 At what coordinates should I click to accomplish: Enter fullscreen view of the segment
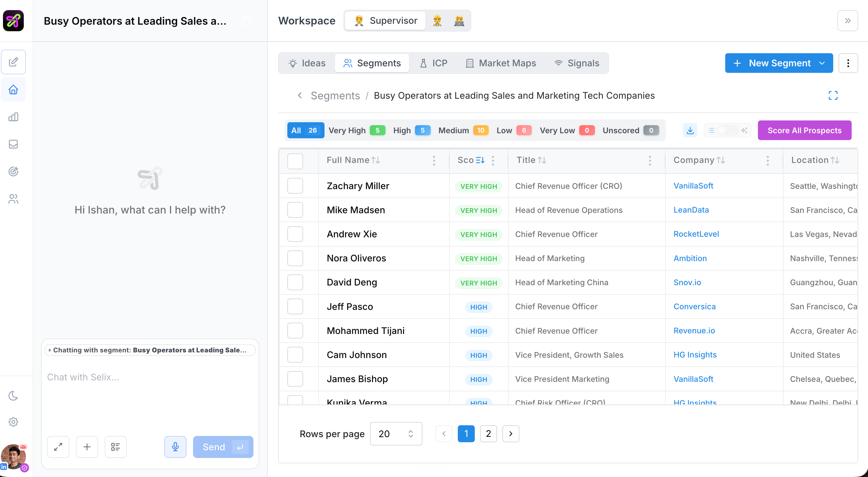(x=833, y=96)
